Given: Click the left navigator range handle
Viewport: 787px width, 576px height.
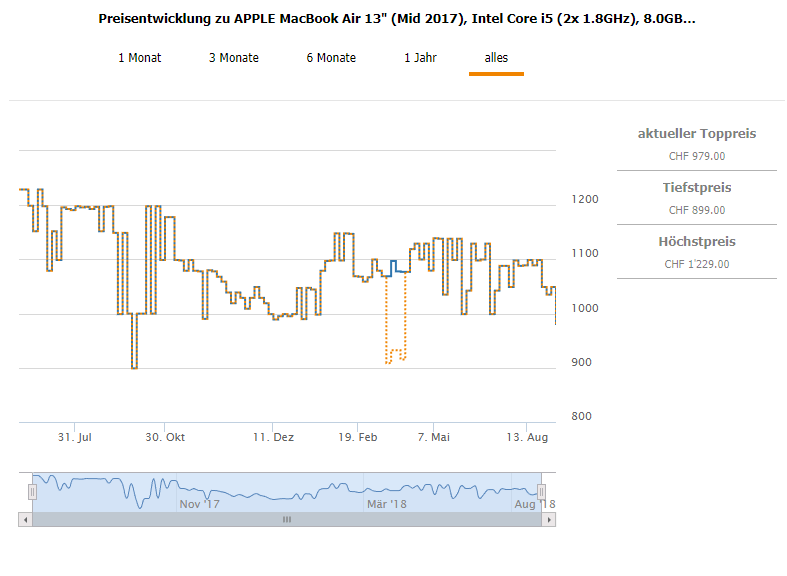Looking at the screenshot, I should tap(32, 492).
